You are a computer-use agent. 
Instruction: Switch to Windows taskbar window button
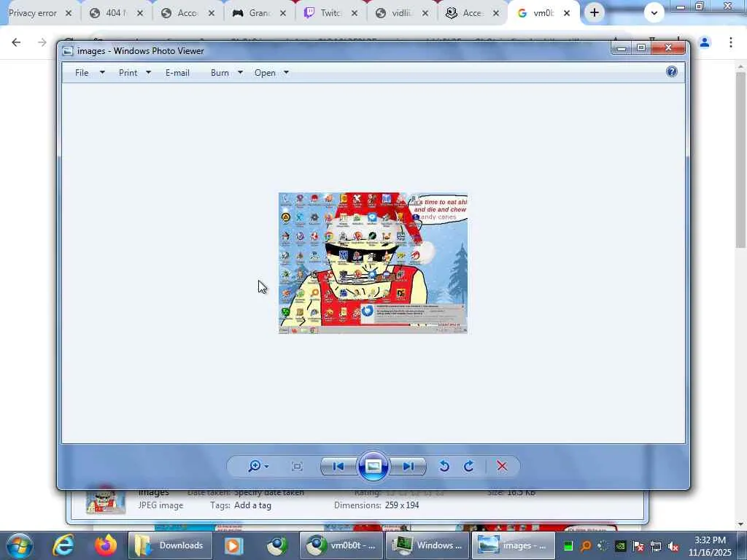point(427,545)
